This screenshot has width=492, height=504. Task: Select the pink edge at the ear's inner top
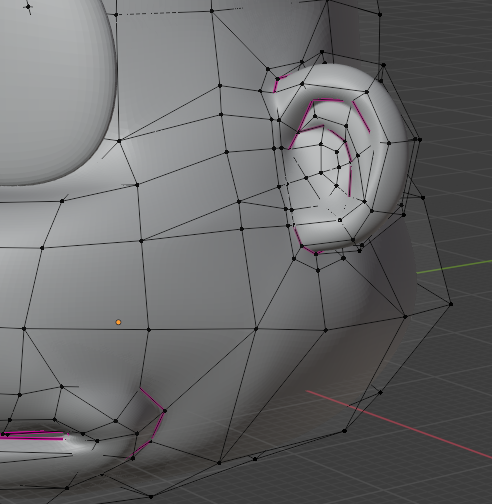(x=328, y=100)
